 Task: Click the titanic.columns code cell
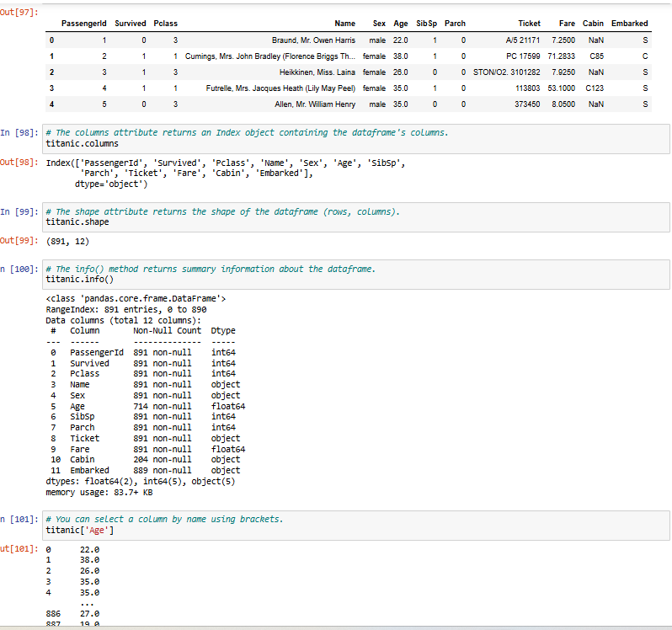pyautogui.click(x=355, y=138)
